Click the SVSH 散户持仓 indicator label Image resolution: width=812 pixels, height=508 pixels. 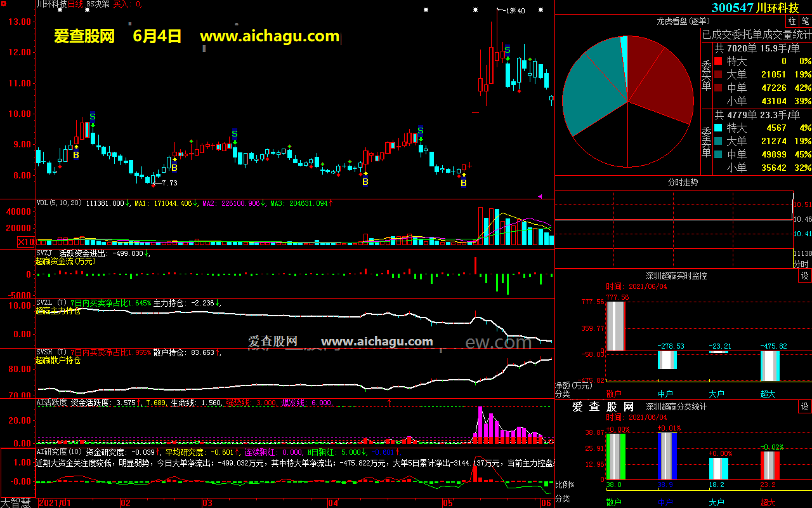pos(51,352)
